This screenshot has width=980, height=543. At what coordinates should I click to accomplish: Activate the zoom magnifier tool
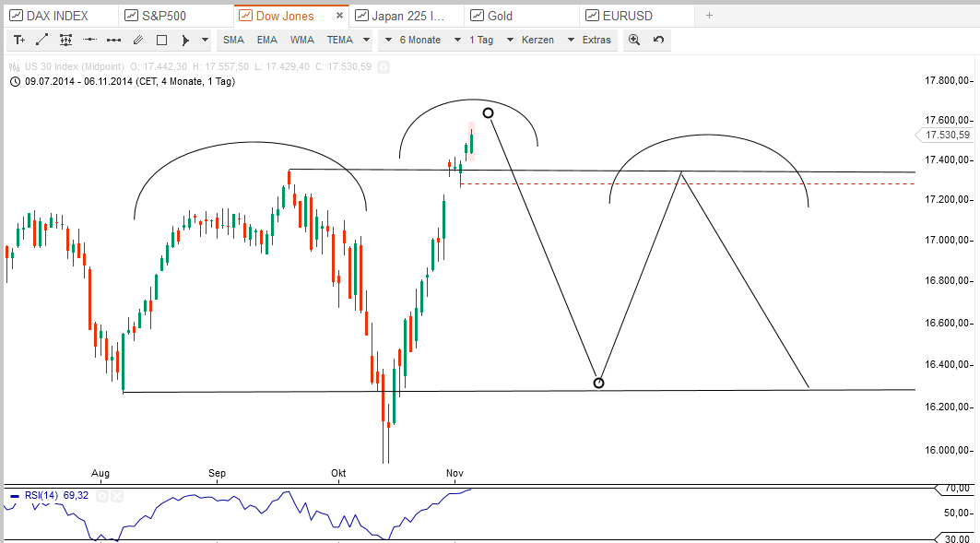point(633,40)
